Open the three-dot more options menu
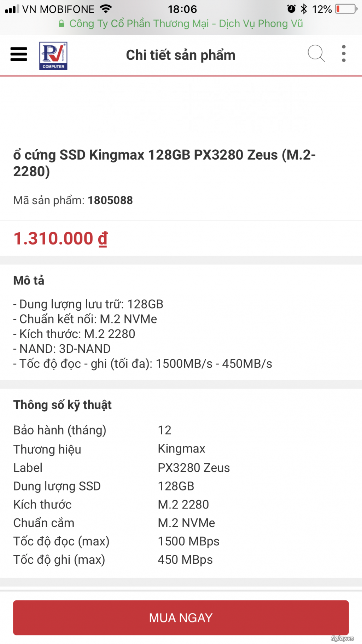The height and width of the screenshot is (644, 362). coord(344,54)
